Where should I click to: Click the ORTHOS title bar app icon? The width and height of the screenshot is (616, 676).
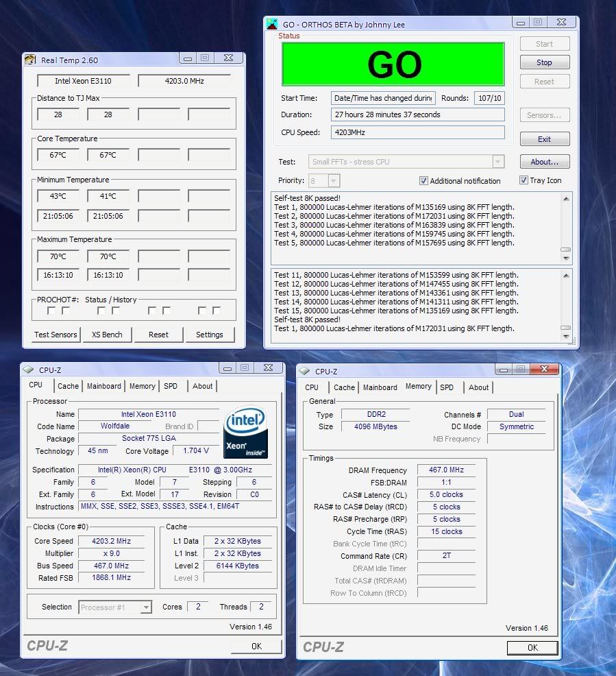(x=272, y=24)
